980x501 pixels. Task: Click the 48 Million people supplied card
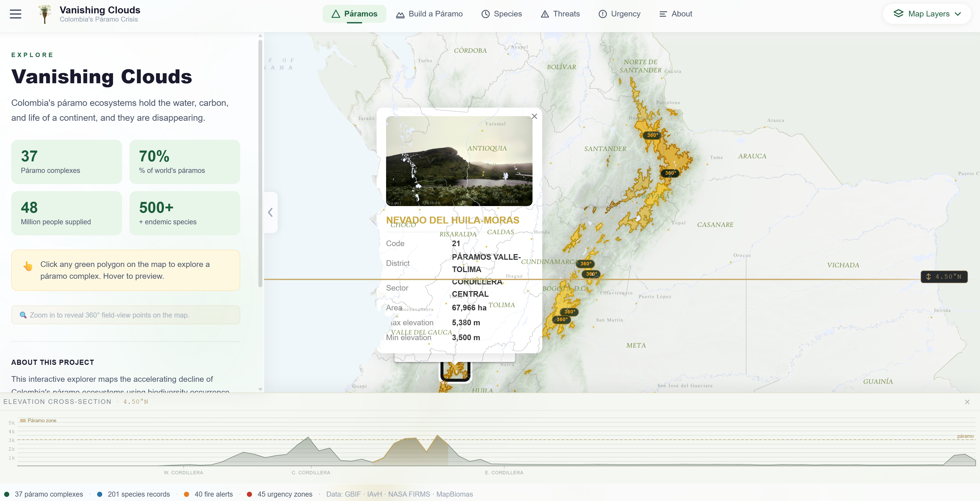tap(67, 213)
